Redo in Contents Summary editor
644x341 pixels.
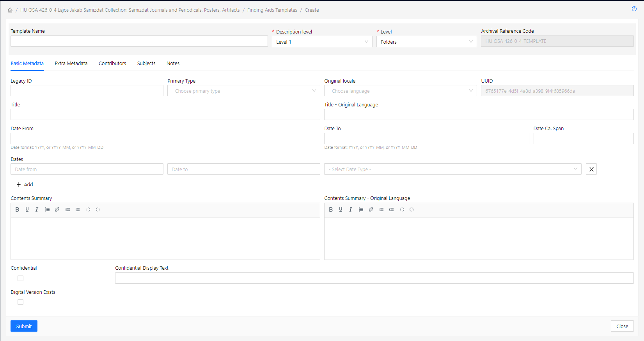pos(98,210)
